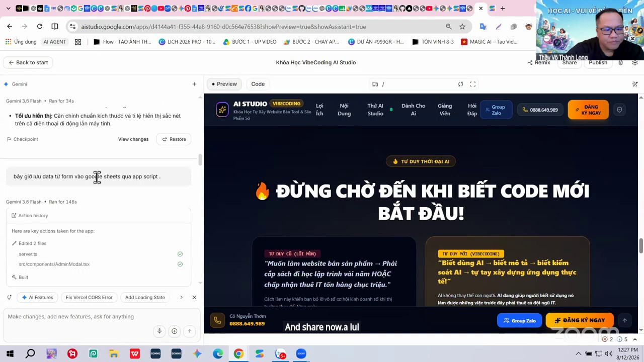The height and width of the screenshot is (362, 644).
Task: Click the Restore button
Action: (174, 139)
